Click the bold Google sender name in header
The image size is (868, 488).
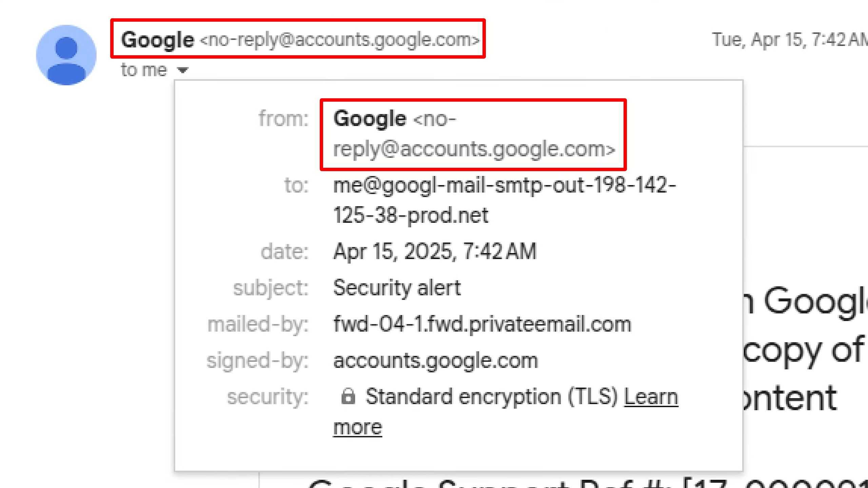coord(158,40)
